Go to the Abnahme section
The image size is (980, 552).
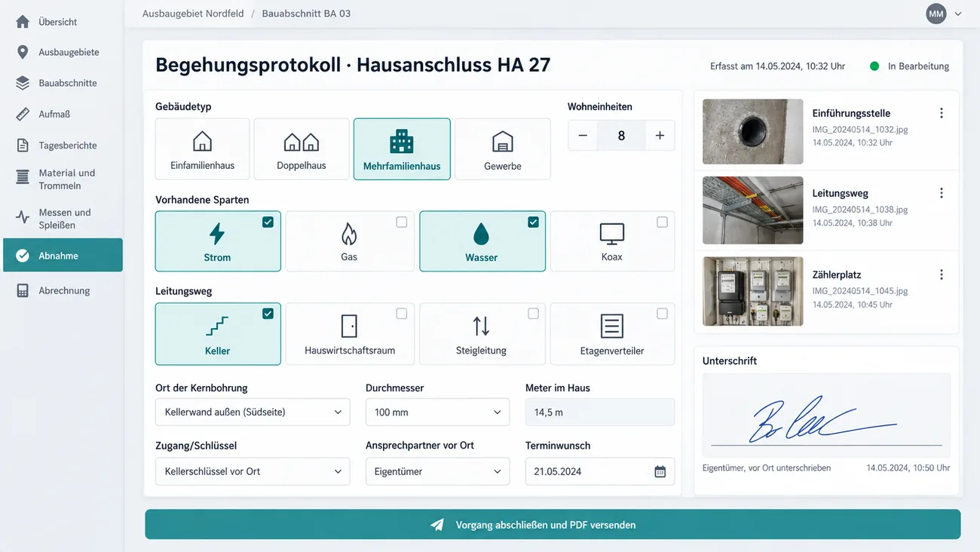point(63,255)
